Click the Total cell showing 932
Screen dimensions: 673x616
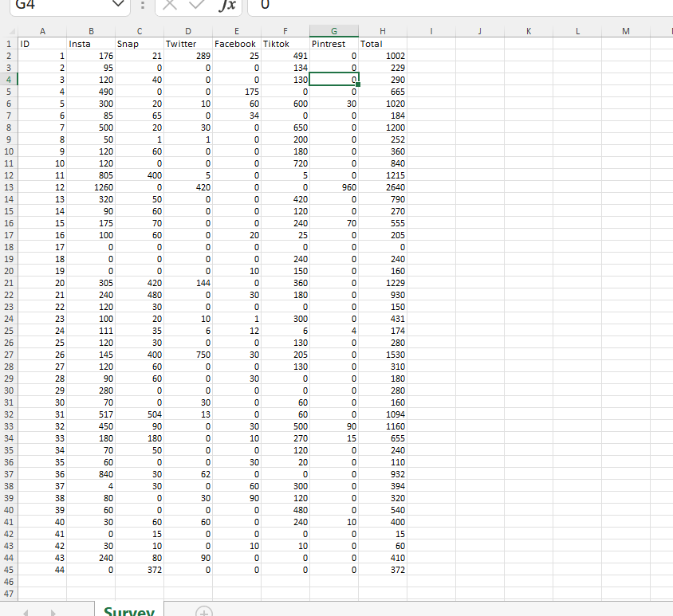tap(383, 474)
